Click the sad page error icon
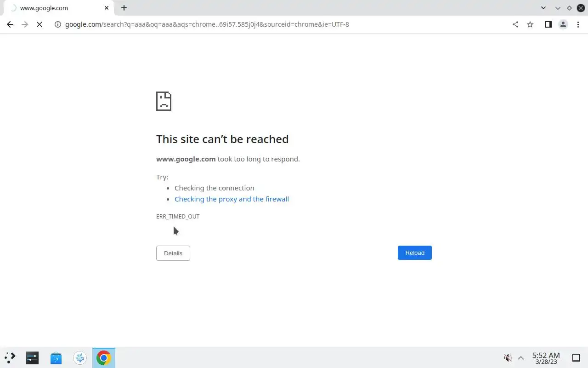The image size is (588, 368). pyautogui.click(x=164, y=101)
